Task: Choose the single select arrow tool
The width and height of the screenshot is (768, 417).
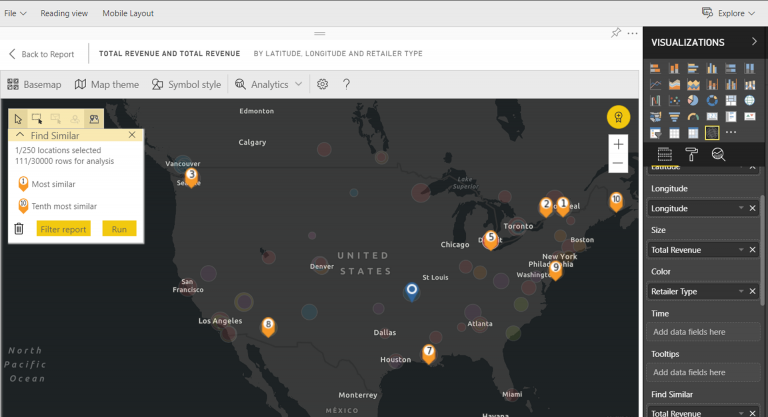Action: click(18, 119)
